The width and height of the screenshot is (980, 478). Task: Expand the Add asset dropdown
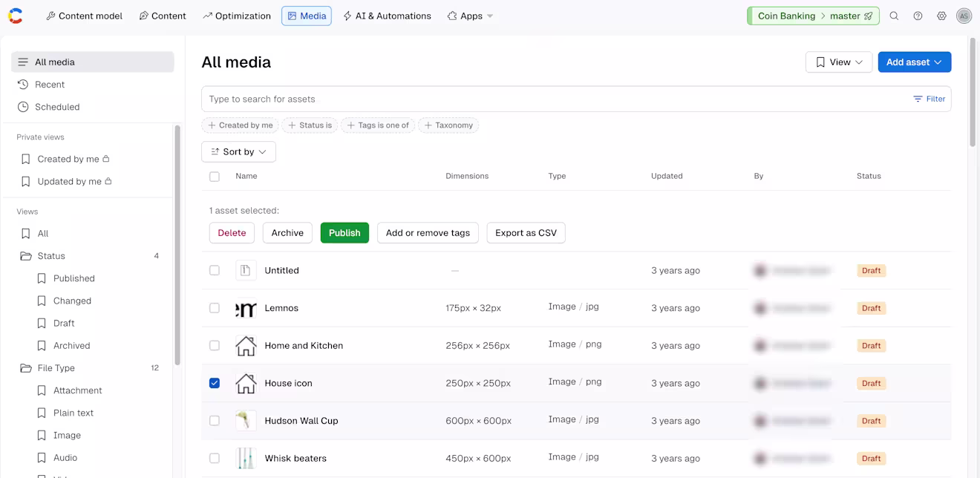[x=914, y=62]
